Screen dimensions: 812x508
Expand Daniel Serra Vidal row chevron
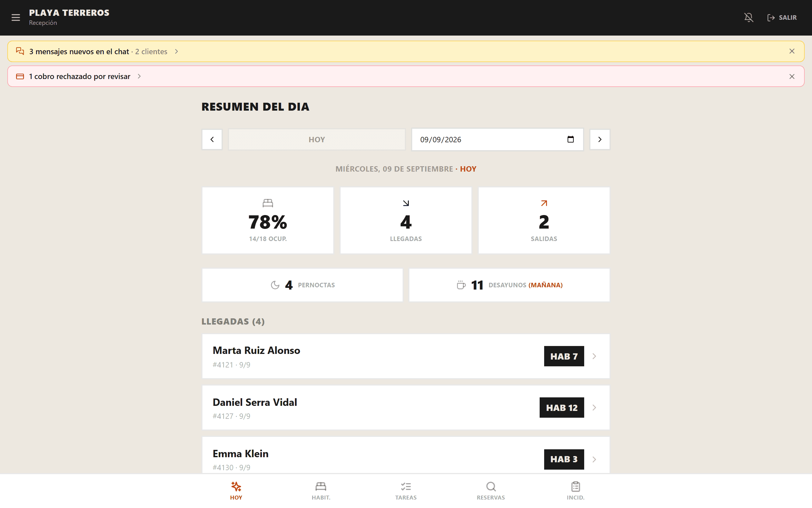pos(594,408)
